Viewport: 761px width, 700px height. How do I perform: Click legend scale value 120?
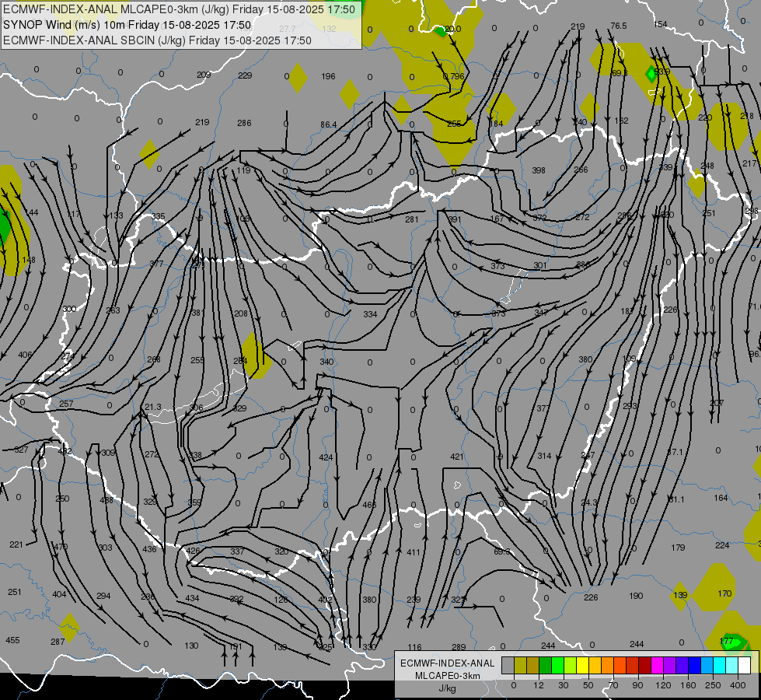coord(663,685)
